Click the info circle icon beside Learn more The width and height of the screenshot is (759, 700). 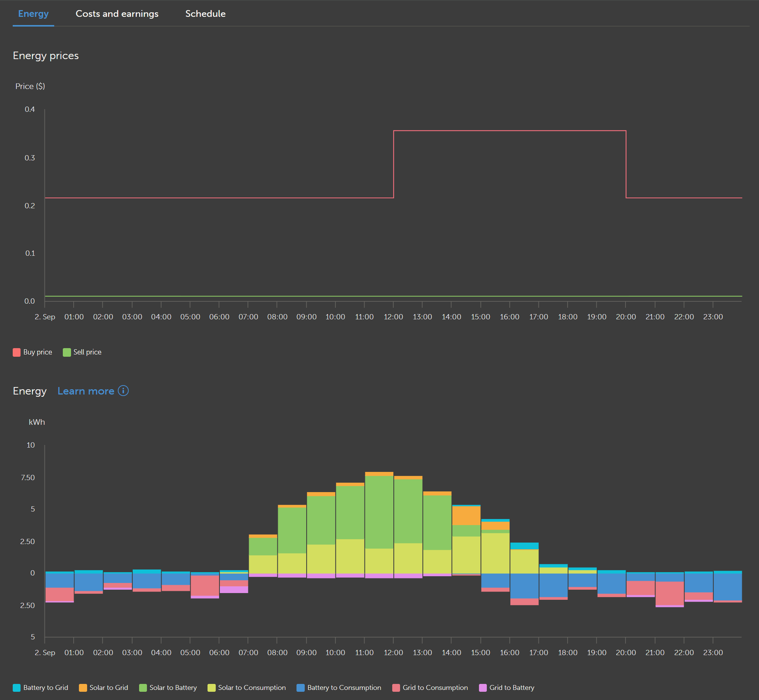point(123,390)
